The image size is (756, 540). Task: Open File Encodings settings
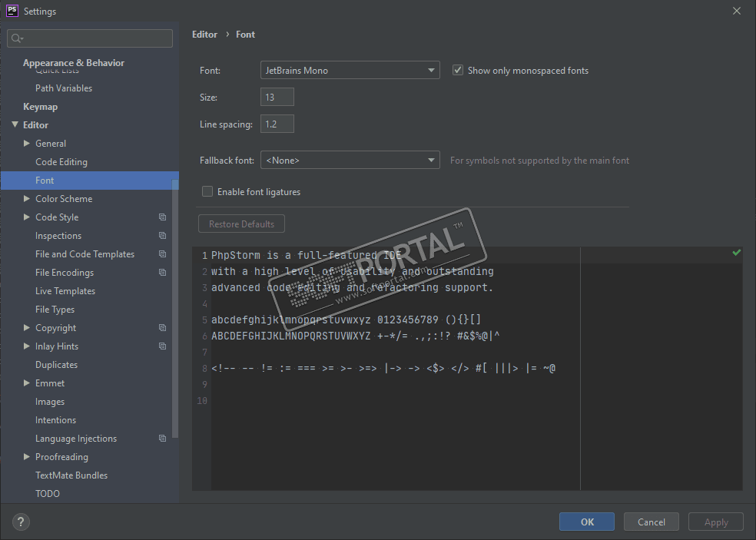tap(65, 273)
